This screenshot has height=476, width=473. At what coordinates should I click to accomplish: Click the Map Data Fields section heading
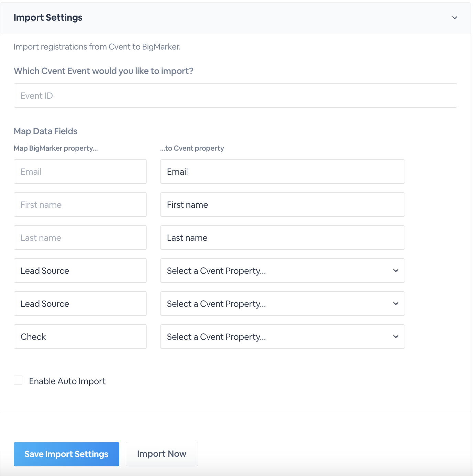click(x=45, y=131)
